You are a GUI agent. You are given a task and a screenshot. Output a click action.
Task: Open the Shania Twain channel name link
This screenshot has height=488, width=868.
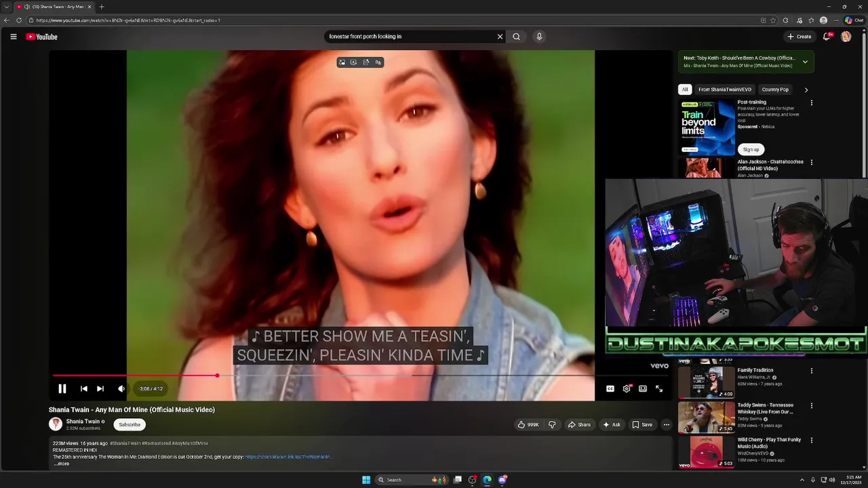[x=83, y=421]
